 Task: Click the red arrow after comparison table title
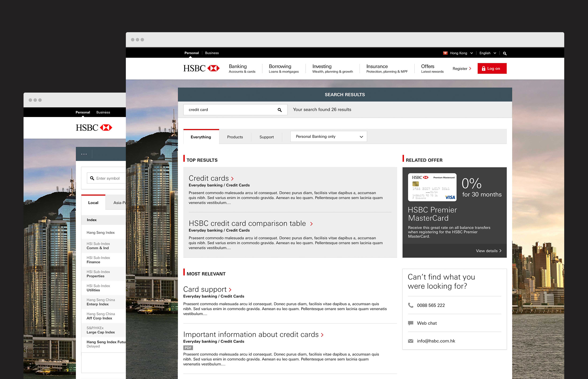pyautogui.click(x=311, y=224)
